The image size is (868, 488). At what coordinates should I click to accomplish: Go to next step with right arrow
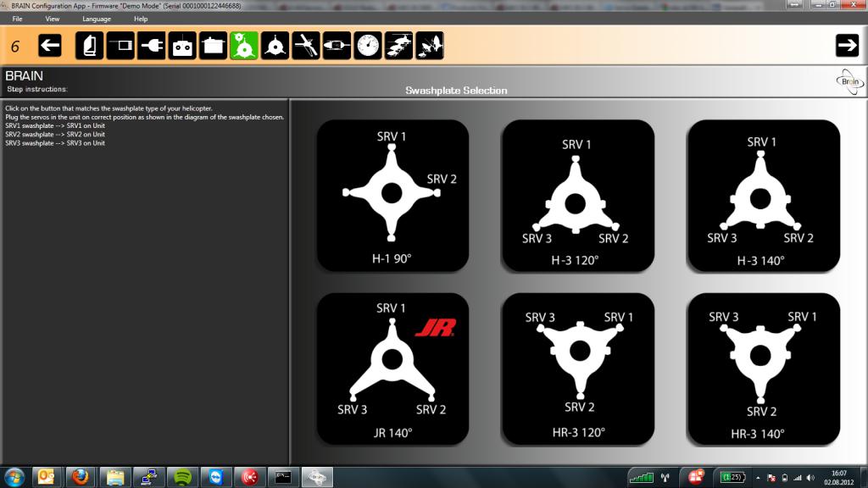pyautogui.click(x=847, y=46)
